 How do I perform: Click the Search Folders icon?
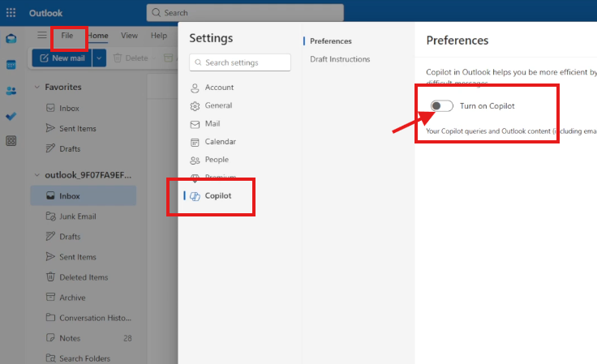click(50, 358)
